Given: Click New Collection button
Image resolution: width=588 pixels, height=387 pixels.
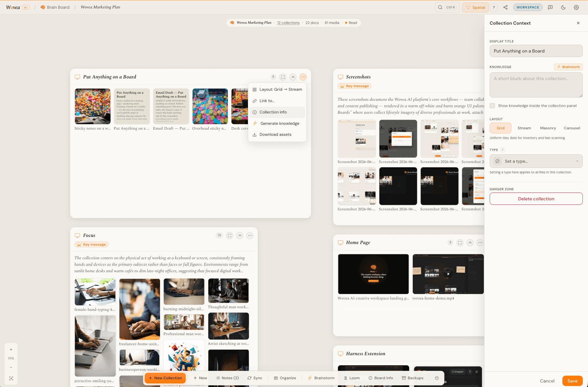Looking at the screenshot, I should [x=165, y=378].
